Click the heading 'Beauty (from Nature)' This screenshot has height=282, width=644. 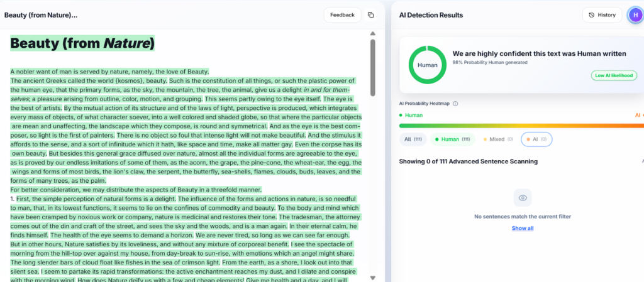click(x=82, y=43)
